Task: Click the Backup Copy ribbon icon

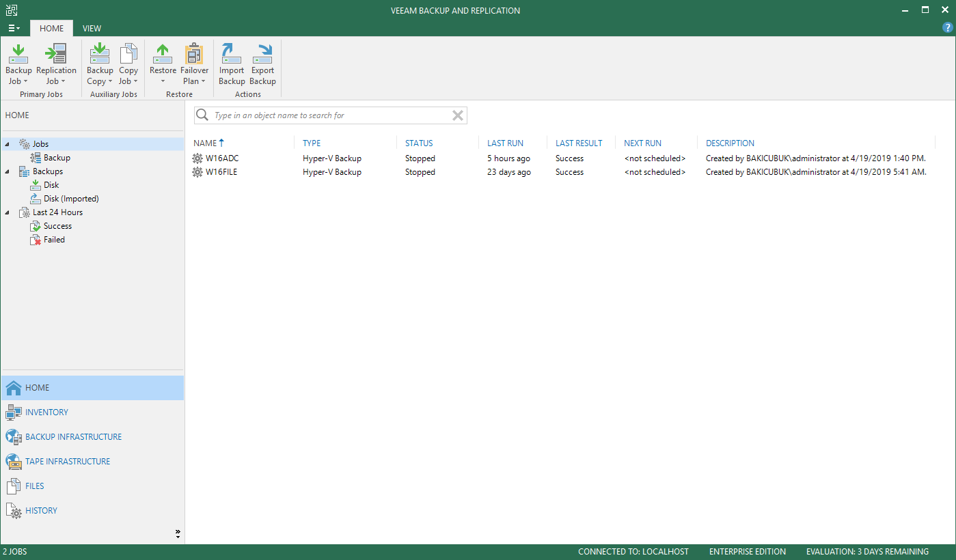Action: click(100, 53)
